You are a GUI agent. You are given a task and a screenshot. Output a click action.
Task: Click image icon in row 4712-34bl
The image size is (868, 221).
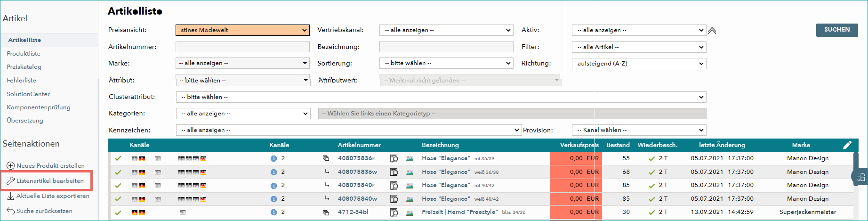point(410,213)
